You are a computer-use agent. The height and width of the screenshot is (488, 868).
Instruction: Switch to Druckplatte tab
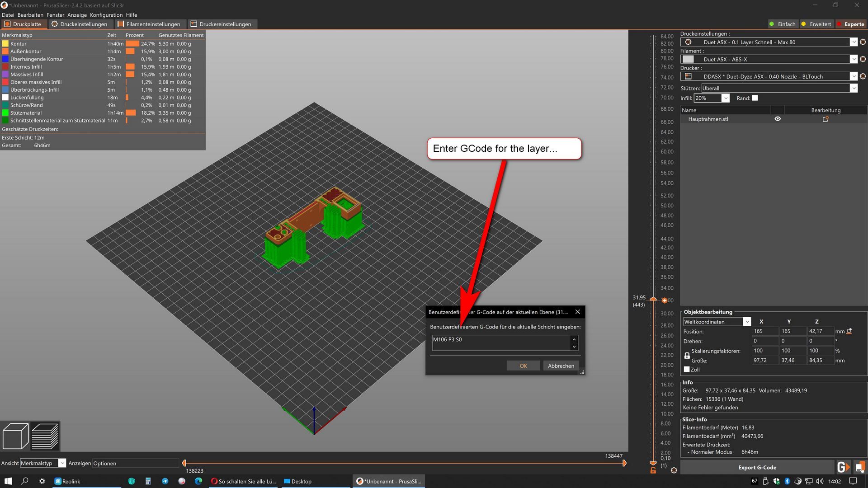coord(23,24)
